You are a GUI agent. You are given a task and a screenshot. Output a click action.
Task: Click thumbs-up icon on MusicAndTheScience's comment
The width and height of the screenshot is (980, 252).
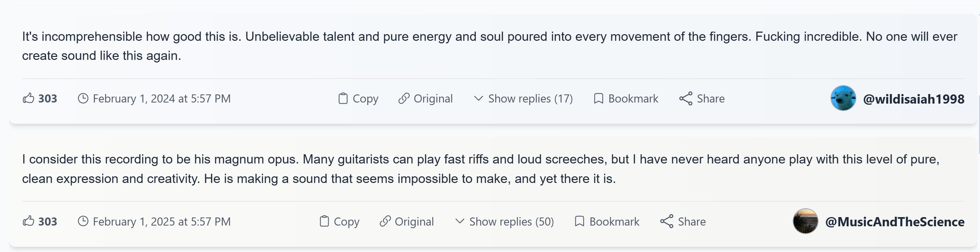tap(29, 221)
